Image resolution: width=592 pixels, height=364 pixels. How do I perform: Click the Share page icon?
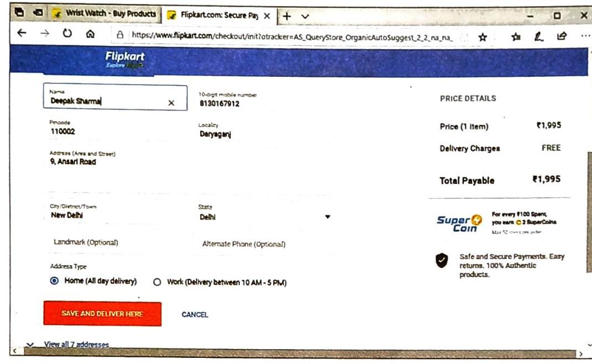click(562, 36)
